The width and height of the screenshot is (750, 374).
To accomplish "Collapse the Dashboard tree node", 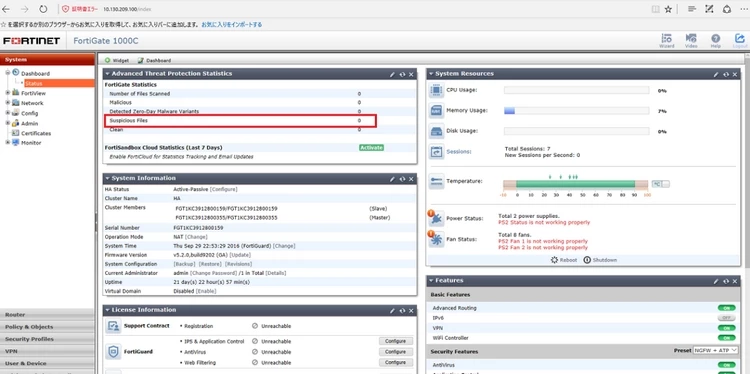I will pyautogui.click(x=8, y=73).
